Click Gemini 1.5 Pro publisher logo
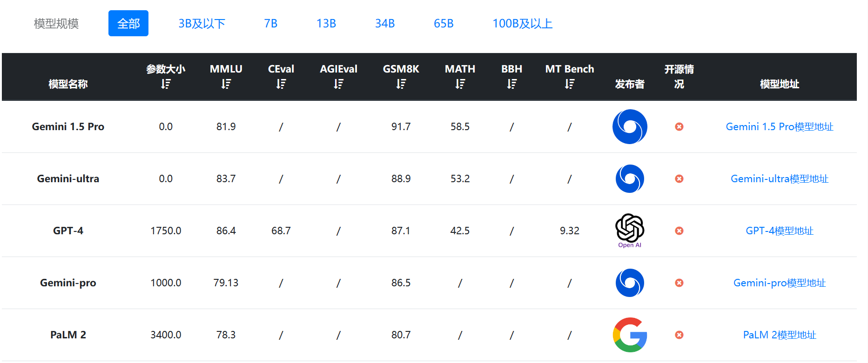This screenshot has height=363, width=868. point(630,126)
